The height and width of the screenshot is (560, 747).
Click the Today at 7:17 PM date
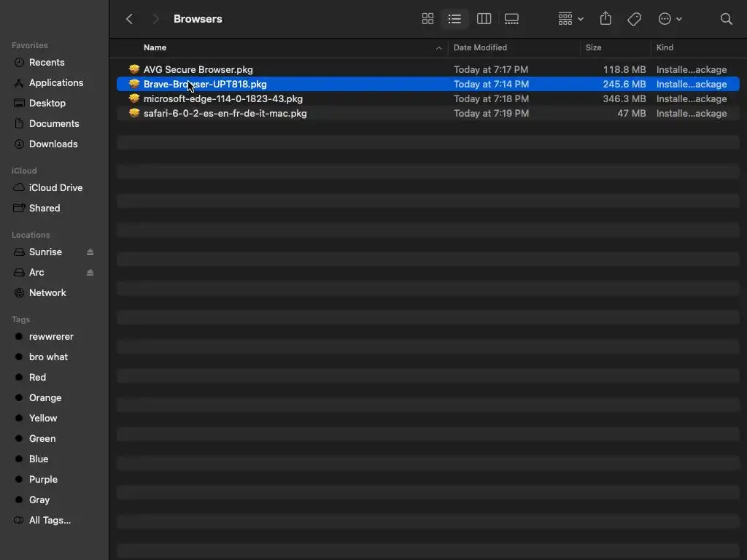[x=491, y=69]
